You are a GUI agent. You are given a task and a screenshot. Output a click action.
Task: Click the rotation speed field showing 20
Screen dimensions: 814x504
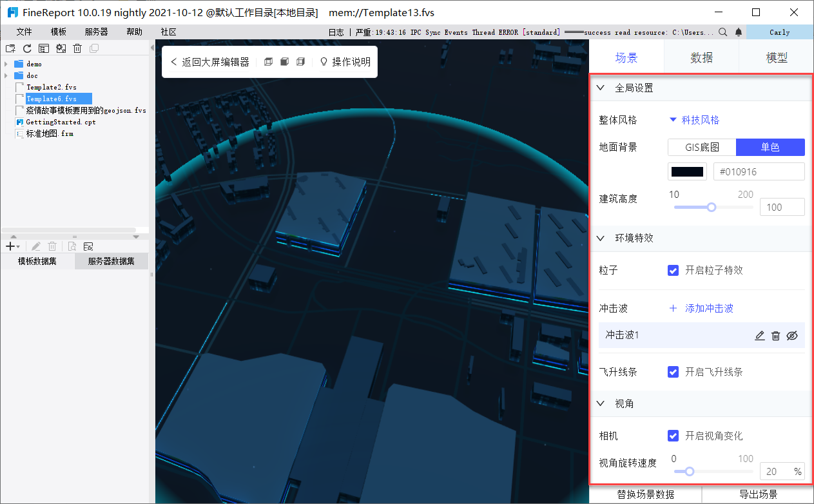tap(782, 471)
